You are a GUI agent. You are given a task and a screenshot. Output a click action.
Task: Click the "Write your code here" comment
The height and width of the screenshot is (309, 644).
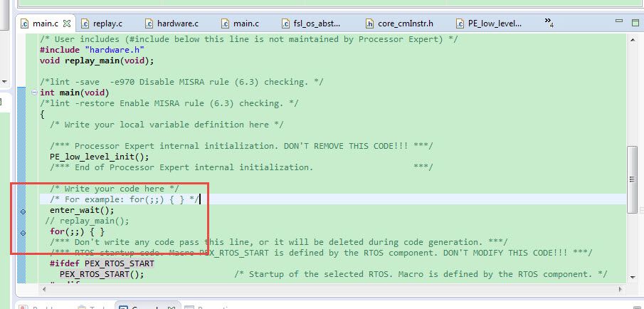coord(114,189)
